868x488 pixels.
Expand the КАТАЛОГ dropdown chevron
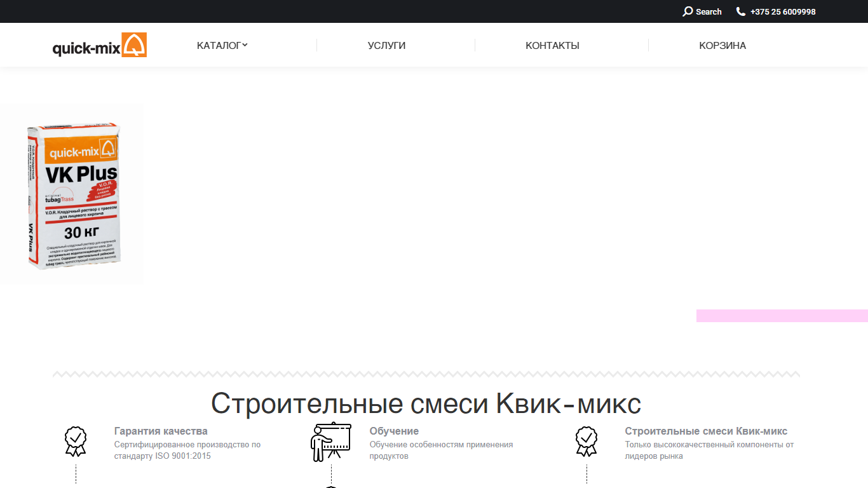(245, 44)
